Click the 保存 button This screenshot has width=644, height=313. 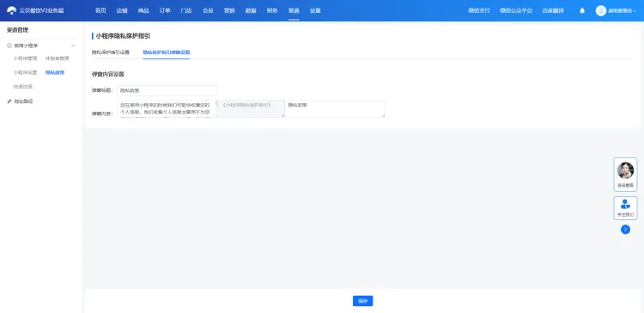[362, 301]
